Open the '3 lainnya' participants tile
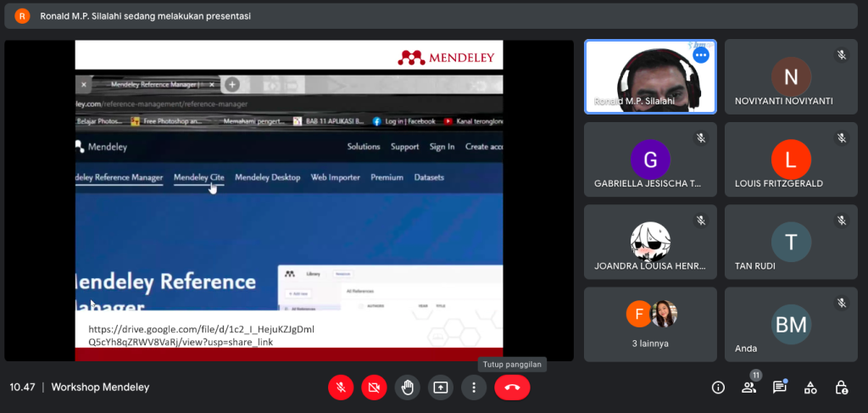 pos(650,325)
